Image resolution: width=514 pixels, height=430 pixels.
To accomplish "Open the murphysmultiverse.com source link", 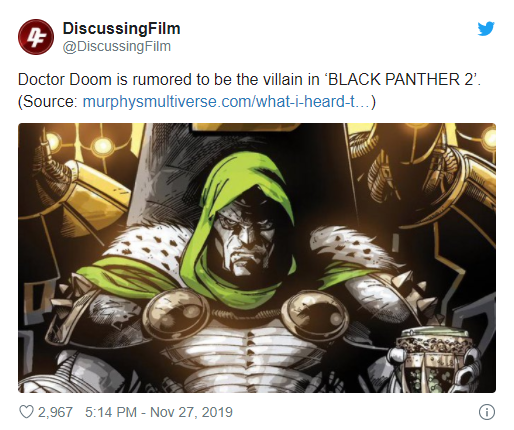I will (227, 101).
